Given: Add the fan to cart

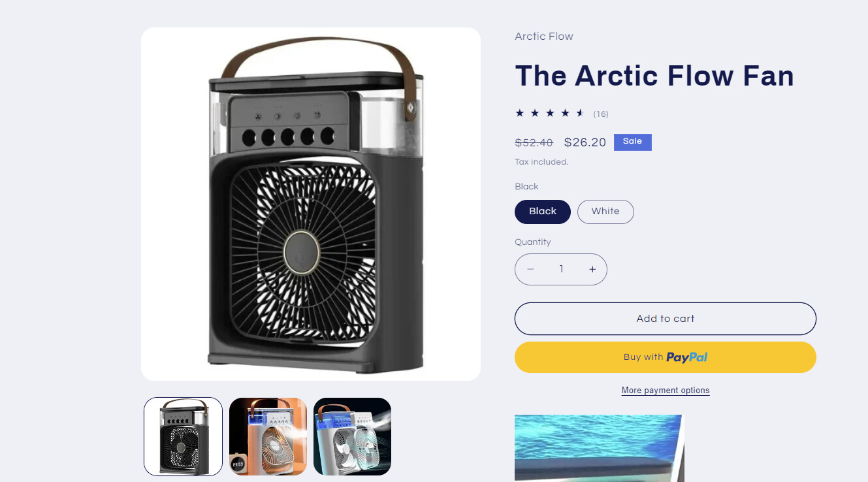Looking at the screenshot, I should click(x=666, y=319).
